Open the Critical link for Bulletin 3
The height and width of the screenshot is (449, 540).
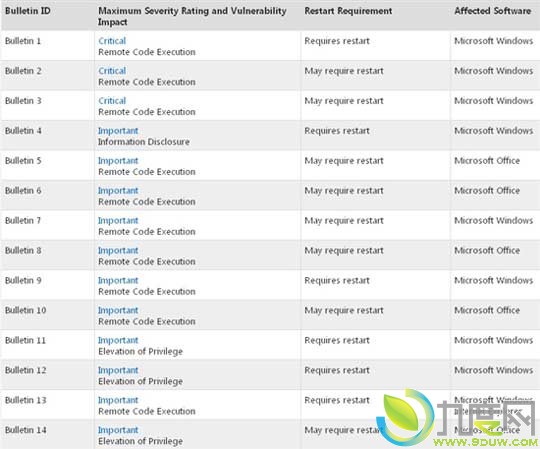point(112,101)
